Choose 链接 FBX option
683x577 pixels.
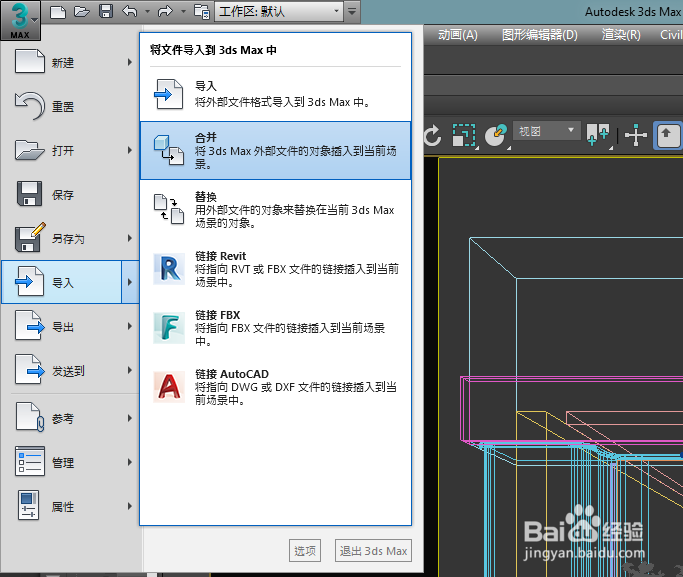coord(275,328)
